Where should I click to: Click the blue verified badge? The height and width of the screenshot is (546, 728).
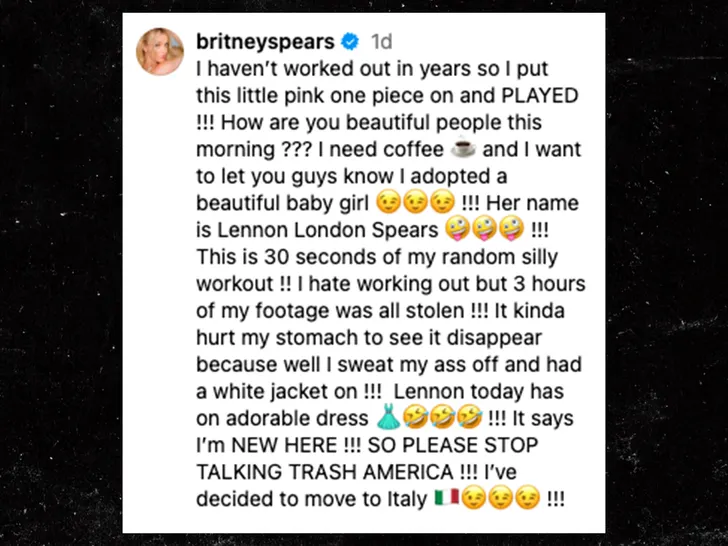pos(350,42)
